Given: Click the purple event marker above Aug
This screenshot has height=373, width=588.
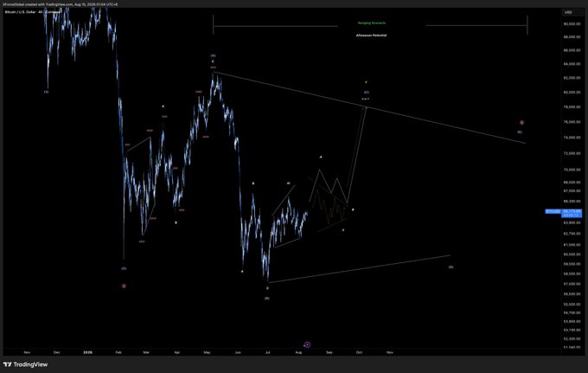Looking at the screenshot, I should (307, 344).
